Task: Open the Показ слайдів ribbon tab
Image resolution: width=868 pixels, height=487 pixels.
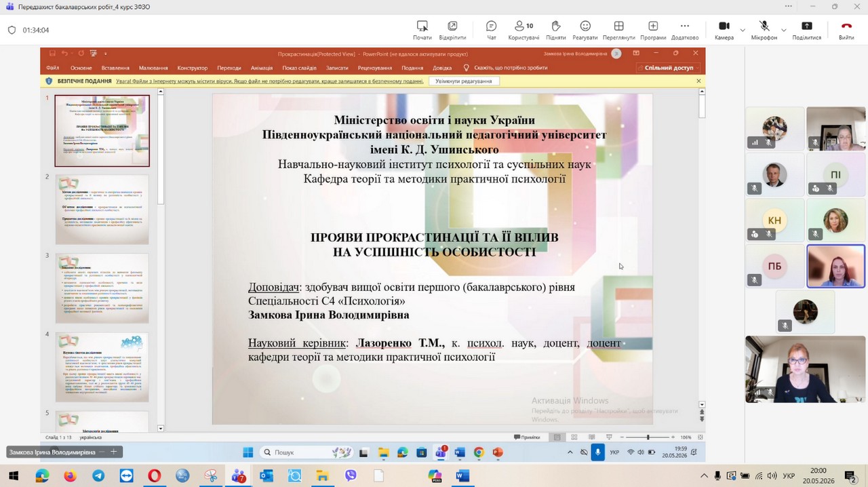Action: click(x=299, y=68)
